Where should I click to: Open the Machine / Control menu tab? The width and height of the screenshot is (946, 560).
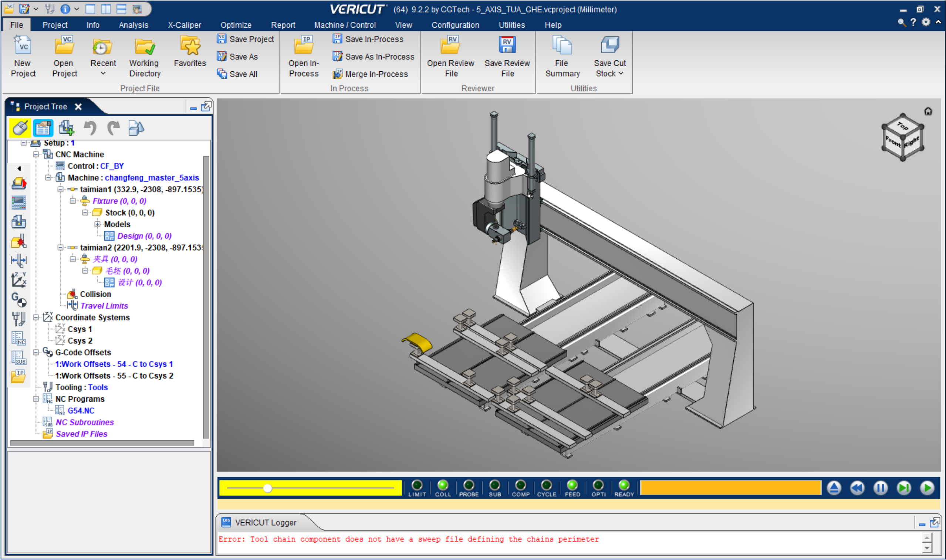tap(345, 25)
